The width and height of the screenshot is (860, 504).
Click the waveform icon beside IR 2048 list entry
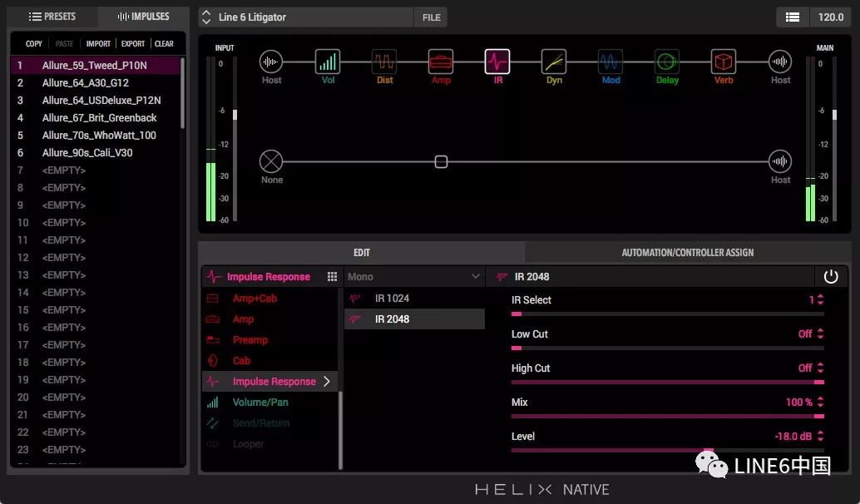[x=355, y=319]
